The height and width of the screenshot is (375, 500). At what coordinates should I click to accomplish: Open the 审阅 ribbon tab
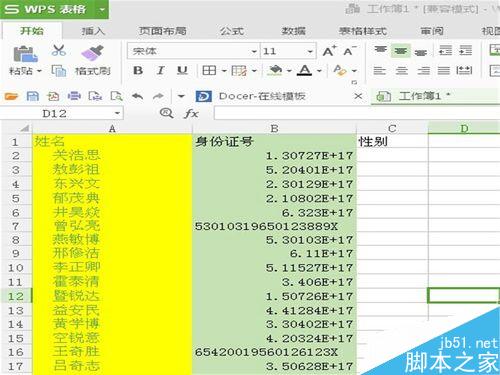click(x=432, y=31)
